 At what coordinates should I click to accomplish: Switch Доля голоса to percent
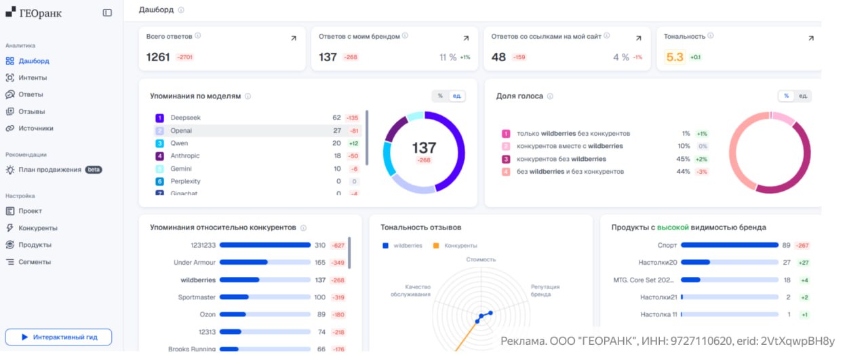click(x=787, y=96)
